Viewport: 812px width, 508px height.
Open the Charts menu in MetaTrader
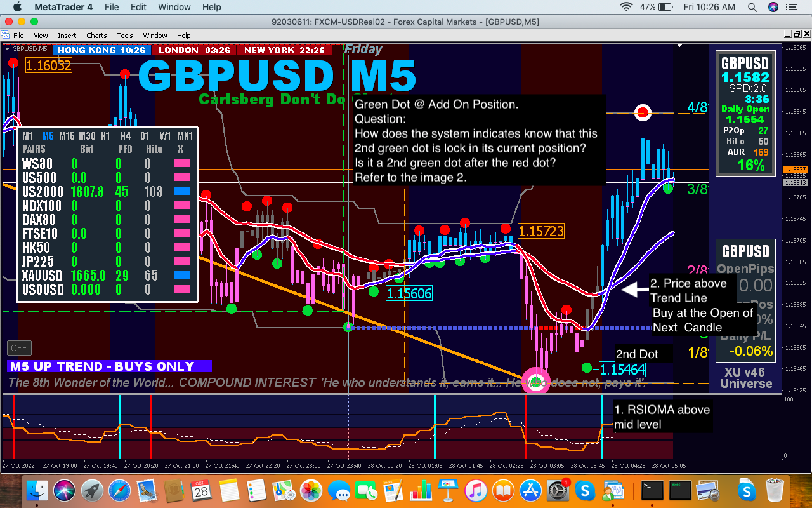tap(97, 36)
